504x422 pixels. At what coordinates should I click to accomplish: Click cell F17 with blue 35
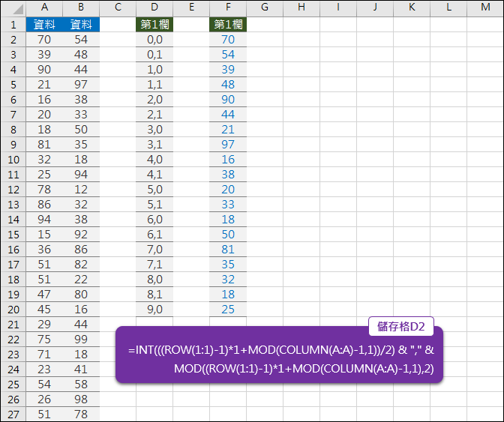228,265
